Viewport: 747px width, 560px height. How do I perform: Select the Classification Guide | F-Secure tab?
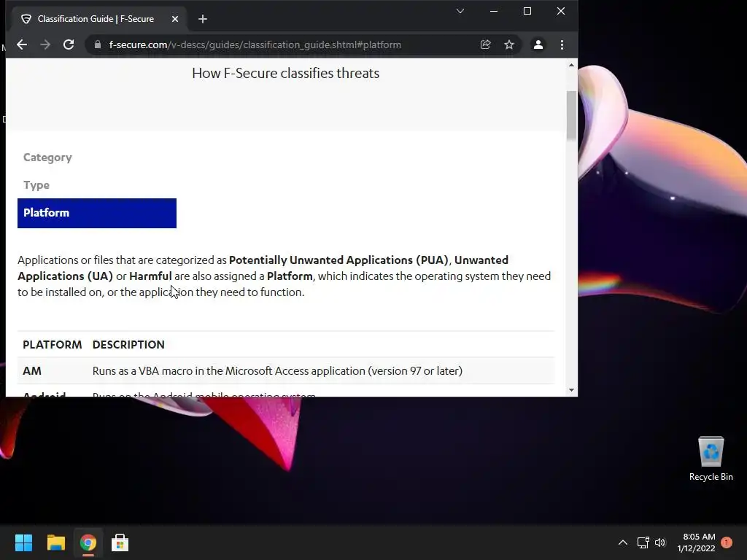(x=99, y=19)
